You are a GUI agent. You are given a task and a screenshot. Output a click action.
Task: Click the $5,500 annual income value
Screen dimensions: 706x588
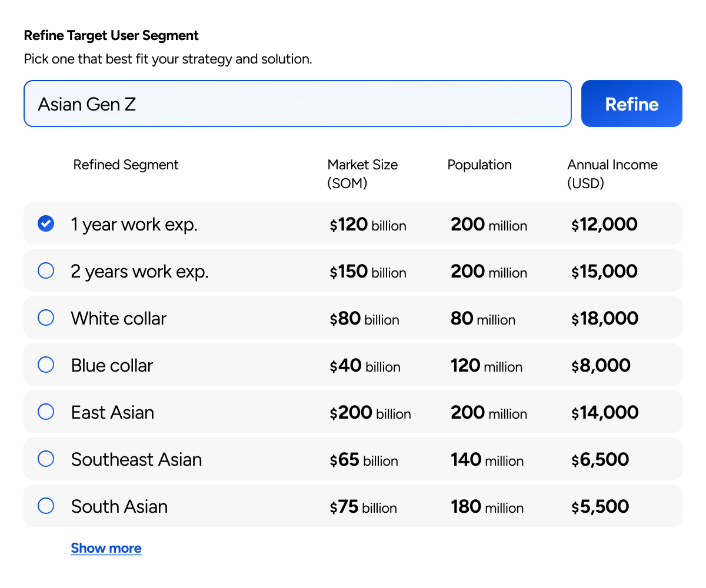pos(600,507)
